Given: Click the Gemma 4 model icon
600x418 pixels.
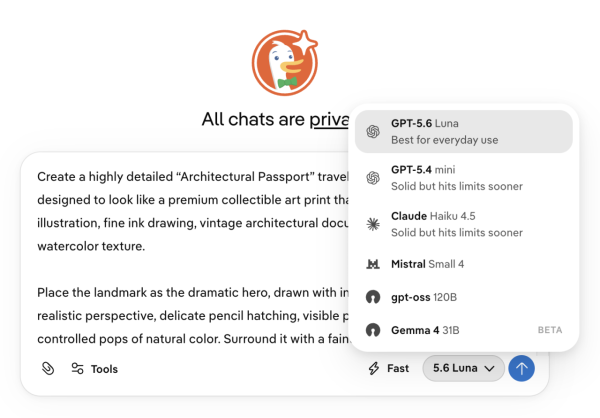Looking at the screenshot, I should [x=373, y=330].
